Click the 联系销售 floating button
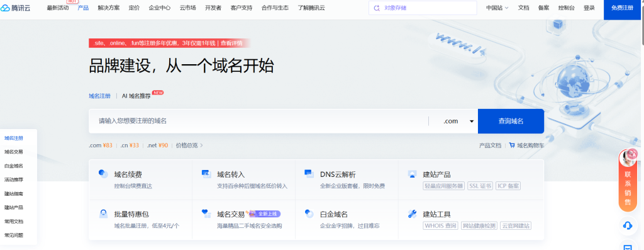The height and width of the screenshot is (250, 644). point(628,181)
